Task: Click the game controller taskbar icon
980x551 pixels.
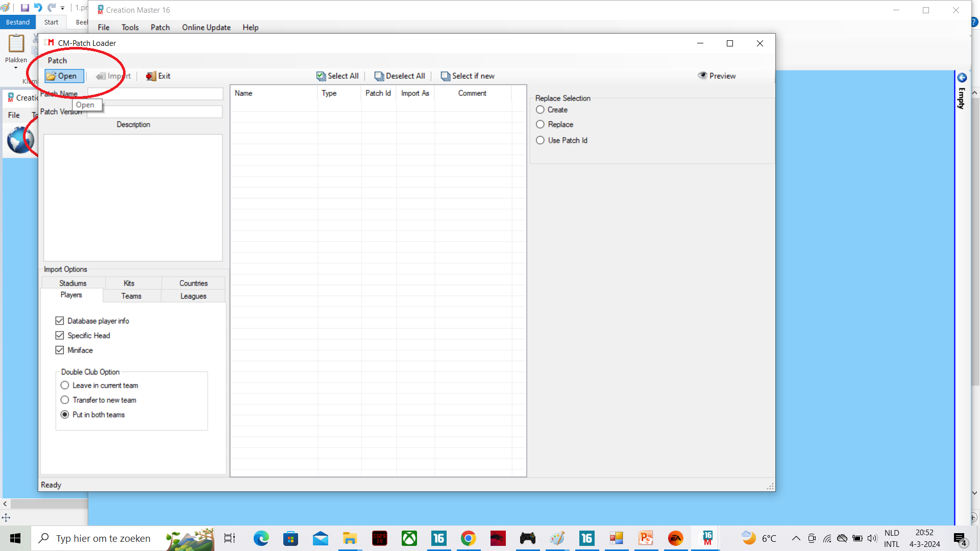Action: [527, 538]
